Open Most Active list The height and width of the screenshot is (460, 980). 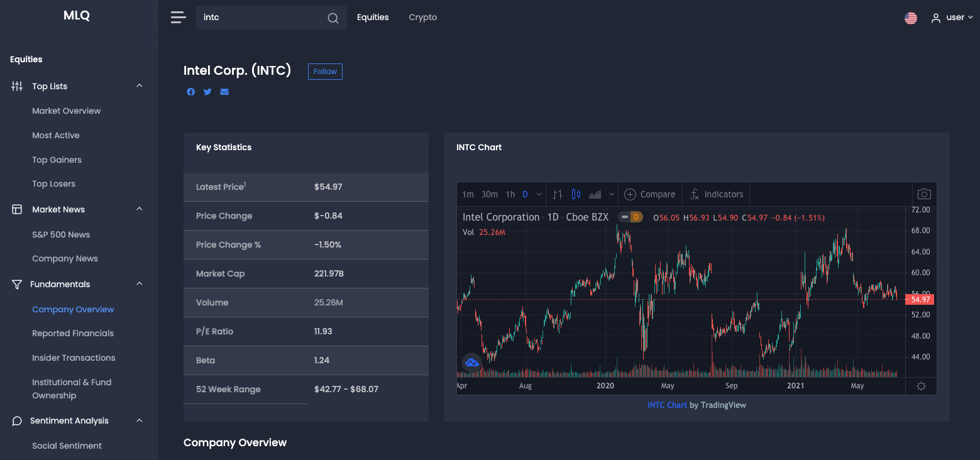coord(56,135)
